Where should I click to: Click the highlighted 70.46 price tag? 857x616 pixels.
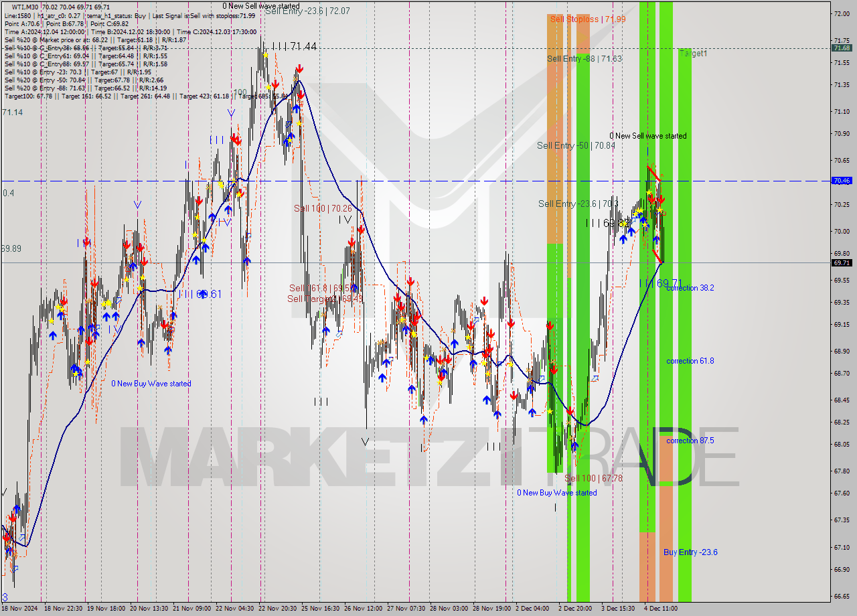[x=842, y=181]
